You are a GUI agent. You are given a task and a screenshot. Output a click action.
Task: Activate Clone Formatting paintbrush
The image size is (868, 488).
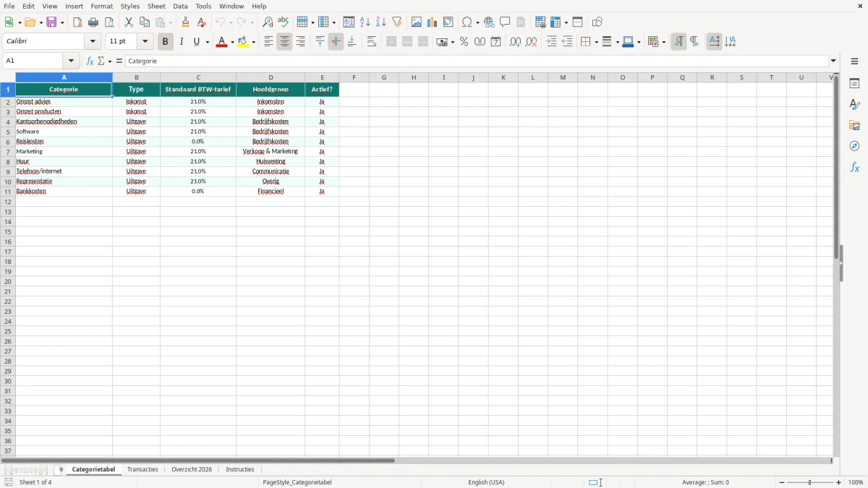(x=185, y=22)
